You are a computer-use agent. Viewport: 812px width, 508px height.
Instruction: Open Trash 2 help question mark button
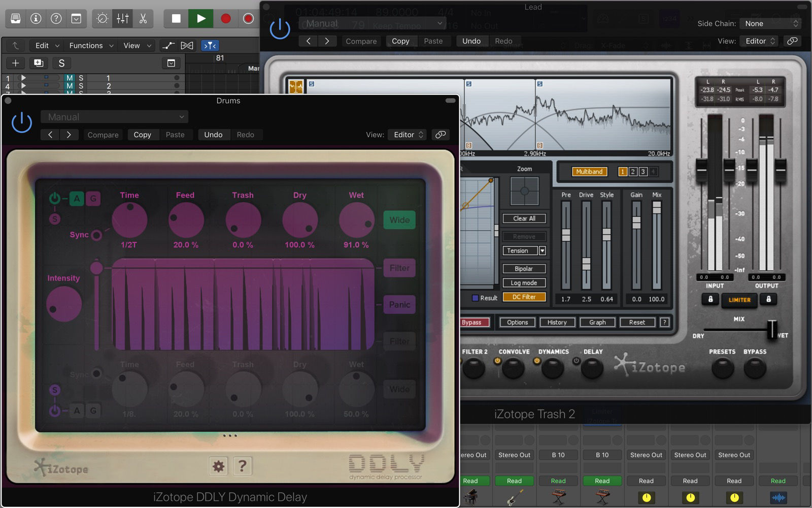(664, 322)
